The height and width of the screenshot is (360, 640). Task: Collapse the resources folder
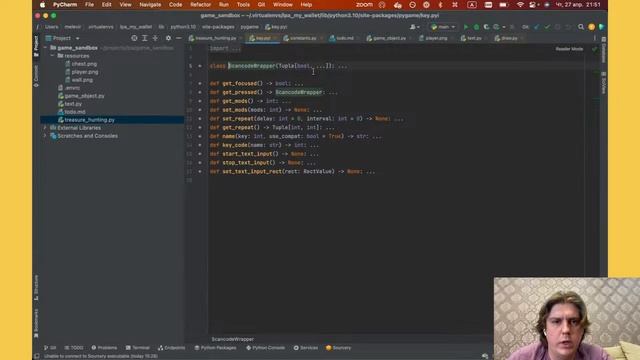(x=52, y=56)
